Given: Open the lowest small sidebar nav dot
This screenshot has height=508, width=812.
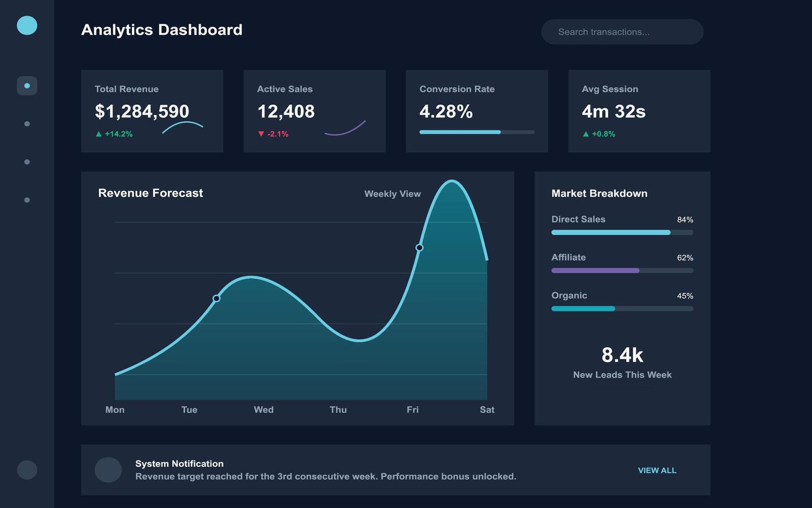Looking at the screenshot, I should (27, 200).
